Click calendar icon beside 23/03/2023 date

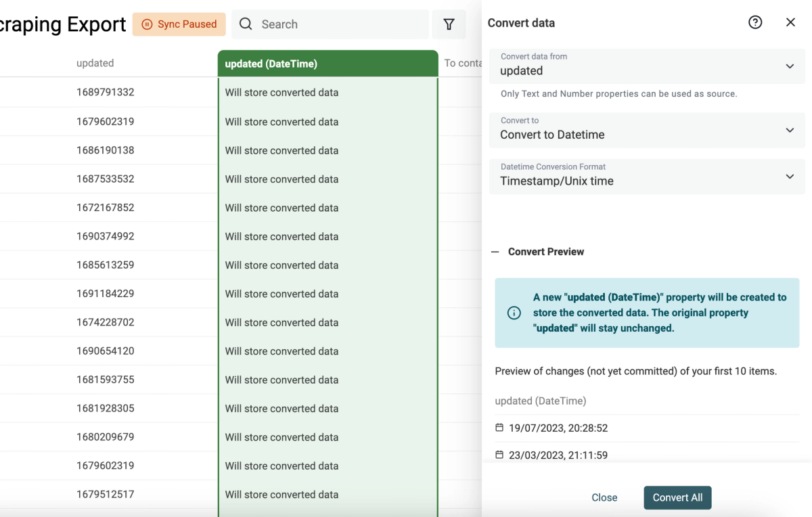pyautogui.click(x=499, y=455)
